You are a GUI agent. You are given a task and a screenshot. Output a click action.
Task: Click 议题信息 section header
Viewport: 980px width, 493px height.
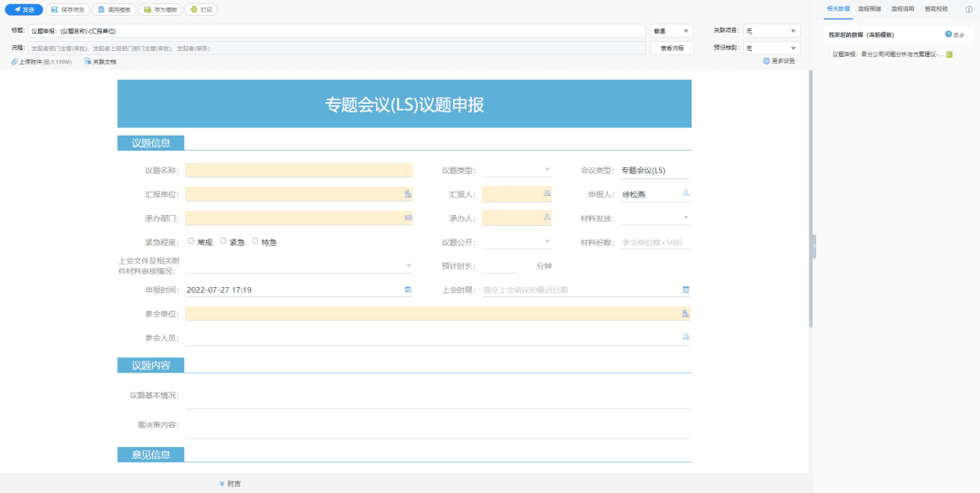click(x=151, y=143)
